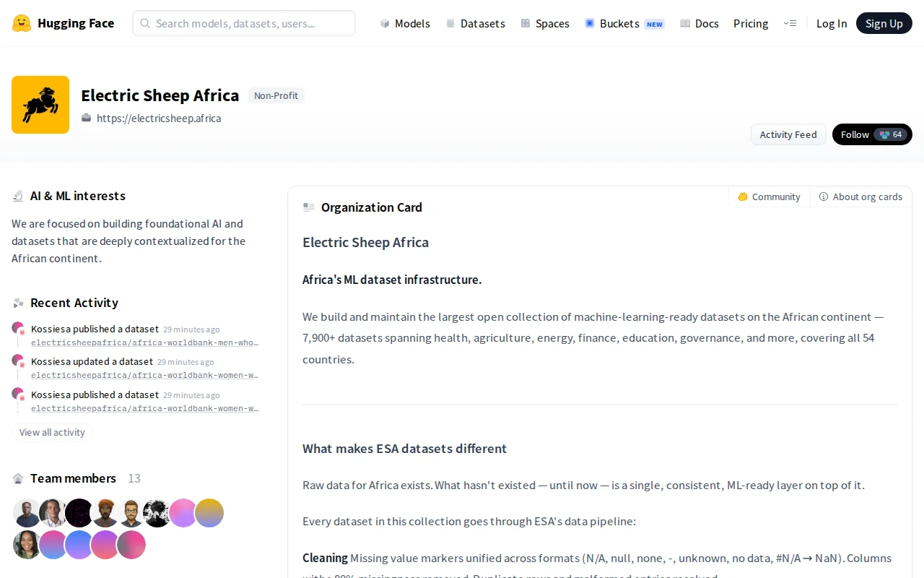Click the AI & ML interests microscope icon
The height and width of the screenshot is (578, 924).
(18, 196)
